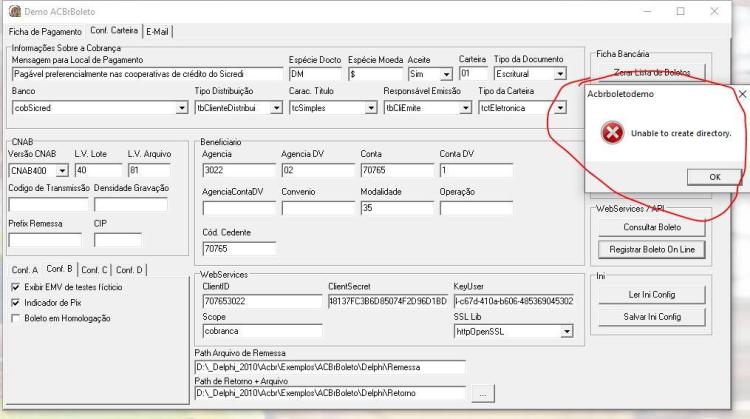The image size is (750, 419).
Task: Select the Conf. C tab
Action: click(94, 270)
